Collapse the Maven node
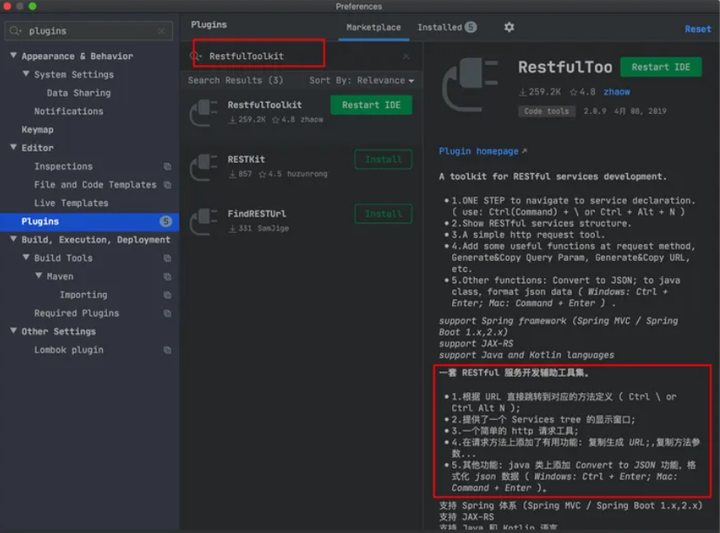720x533 pixels. (39, 276)
